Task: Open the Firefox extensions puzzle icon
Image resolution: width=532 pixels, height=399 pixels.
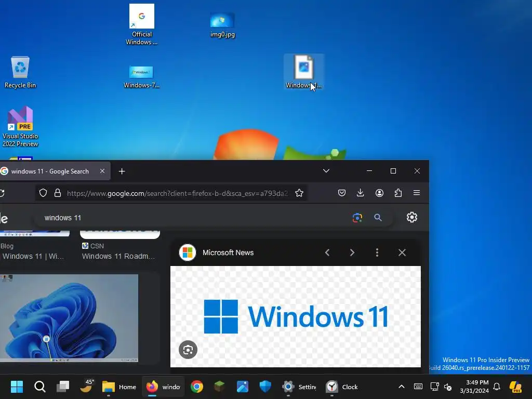Action: tap(398, 193)
